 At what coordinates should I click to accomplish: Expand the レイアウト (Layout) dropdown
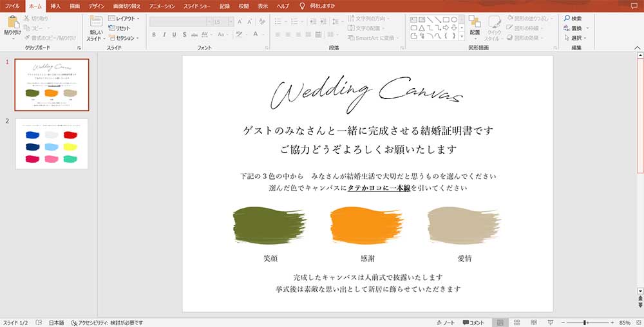click(x=124, y=19)
